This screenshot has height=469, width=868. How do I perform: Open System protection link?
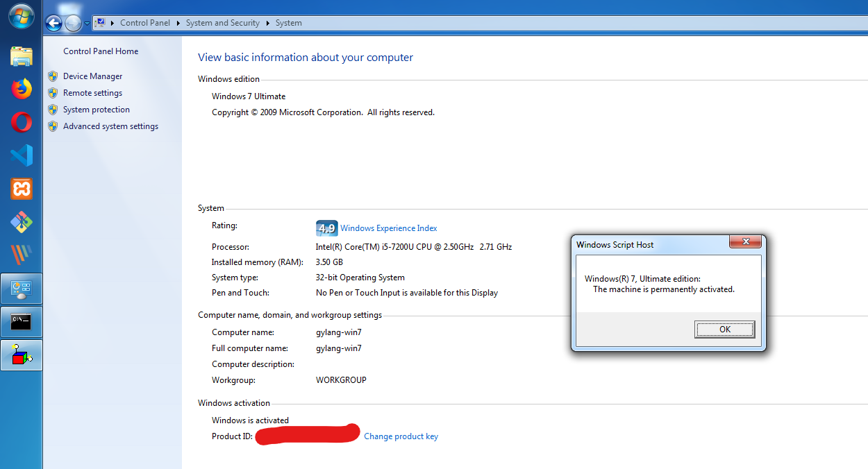(x=97, y=110)
